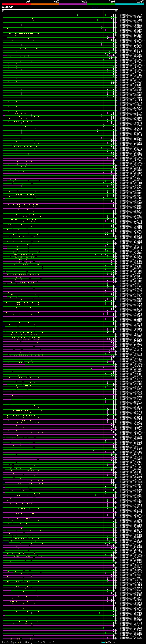Select hit label UniRef100_Q3JI33

(131, 77)
